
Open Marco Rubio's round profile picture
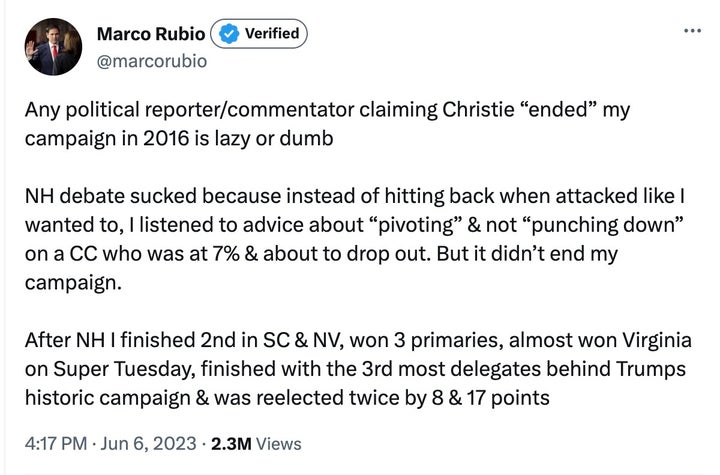point(53,47)
